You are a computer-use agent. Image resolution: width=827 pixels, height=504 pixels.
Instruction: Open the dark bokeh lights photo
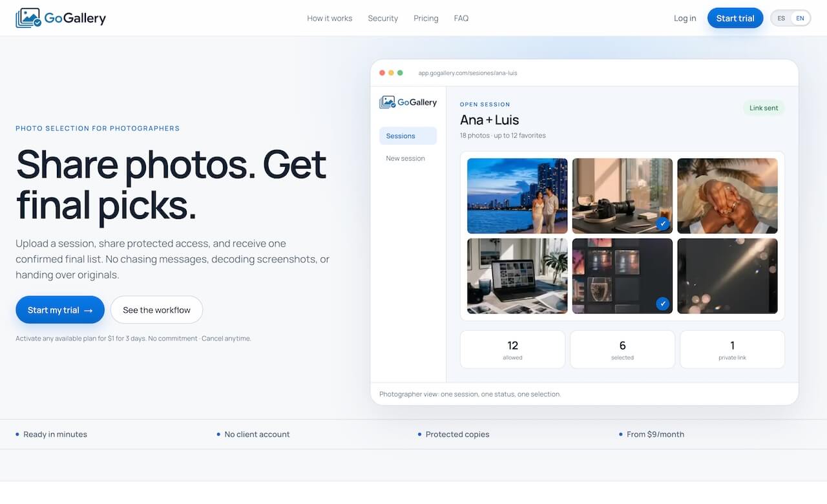(x=728, y=276)
